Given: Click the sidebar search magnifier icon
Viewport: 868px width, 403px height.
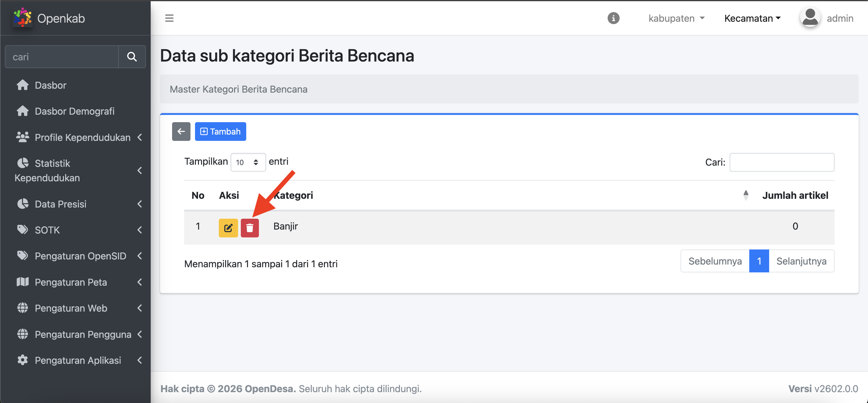Looking at the screenshot, I should click(132, 57).
